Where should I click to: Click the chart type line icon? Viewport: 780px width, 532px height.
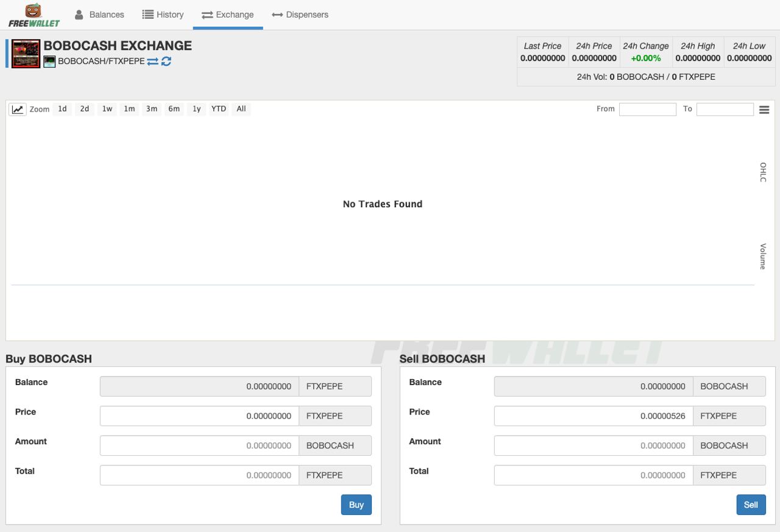(x=18, y=109)
